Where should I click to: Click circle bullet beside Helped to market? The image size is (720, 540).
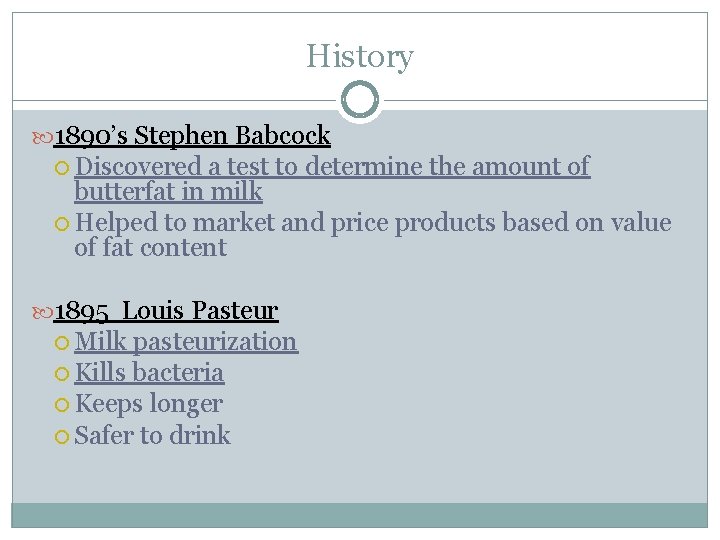[62, 224]
